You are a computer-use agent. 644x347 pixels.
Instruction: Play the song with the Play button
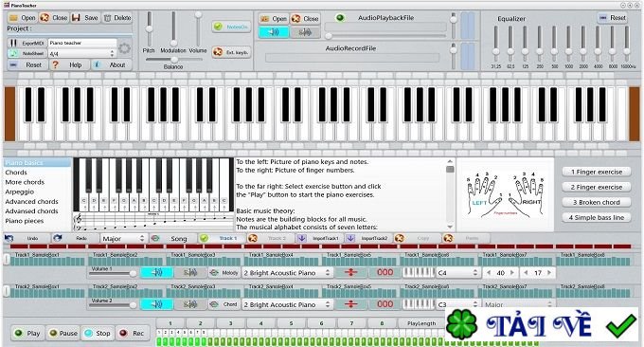[27, 333]
